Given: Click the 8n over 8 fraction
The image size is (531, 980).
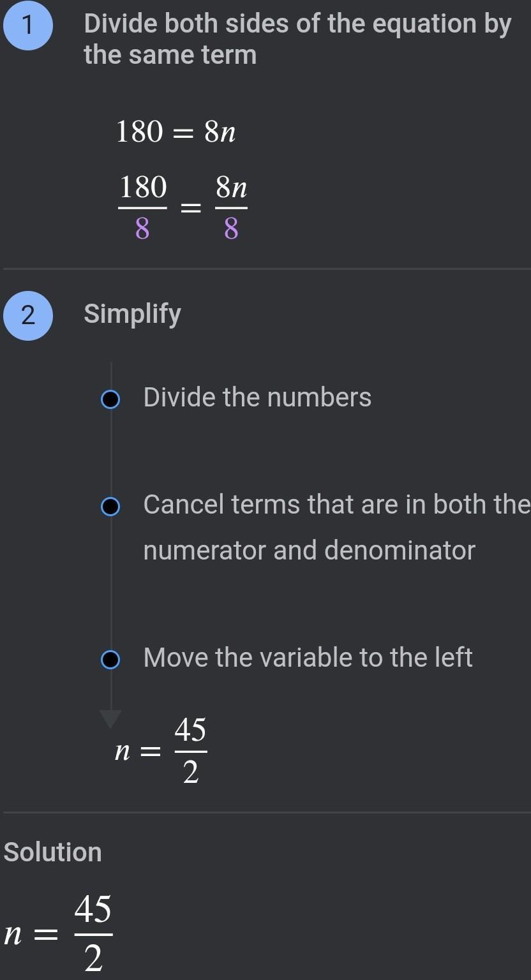Looking at the screenshot, I should coord(231,207).
